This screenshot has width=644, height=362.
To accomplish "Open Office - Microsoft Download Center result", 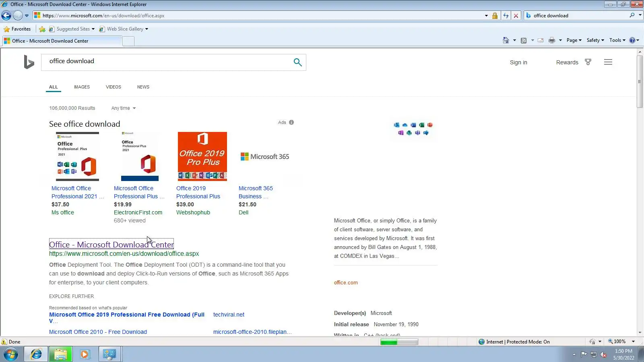I will click(x=111, y=244).
